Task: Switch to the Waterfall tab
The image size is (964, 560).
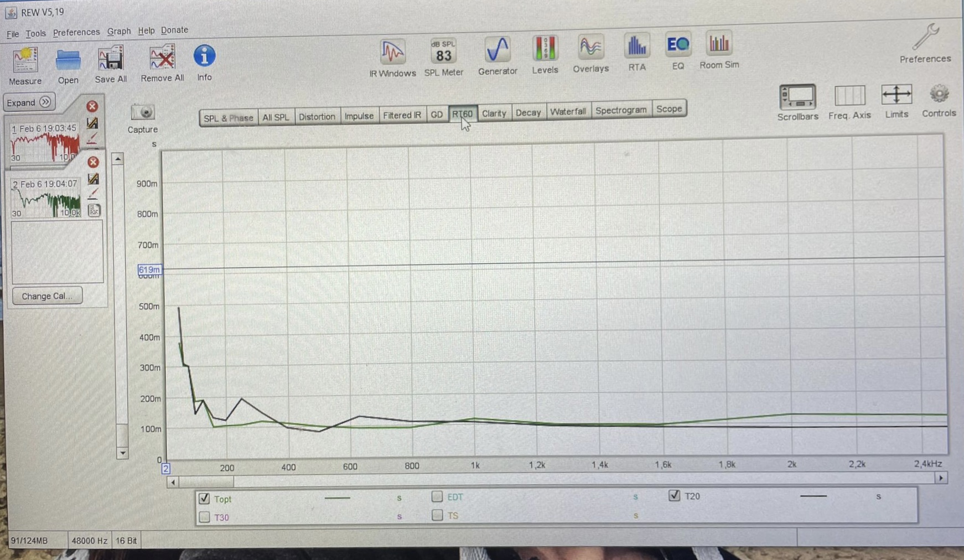Action: click(567, 112)
